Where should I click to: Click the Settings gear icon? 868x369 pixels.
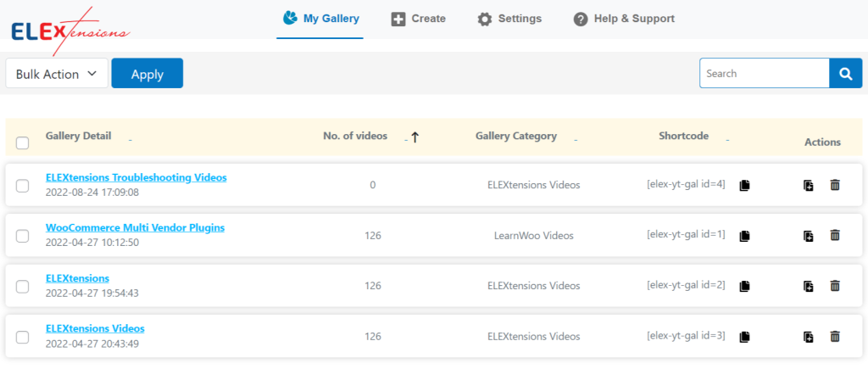pyautogui.click(x=484, y=20)
